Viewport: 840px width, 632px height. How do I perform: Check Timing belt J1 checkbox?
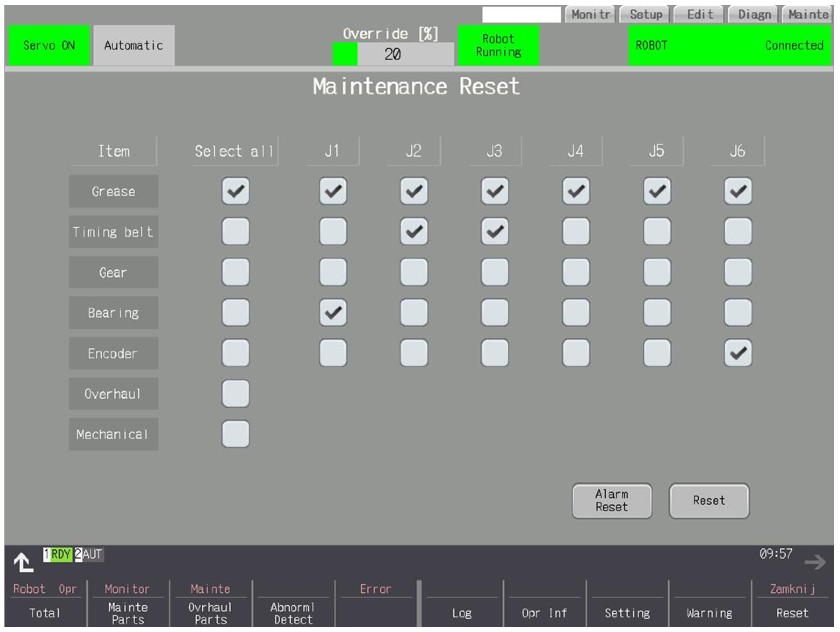pyautogui.click(x=333, y=232)
